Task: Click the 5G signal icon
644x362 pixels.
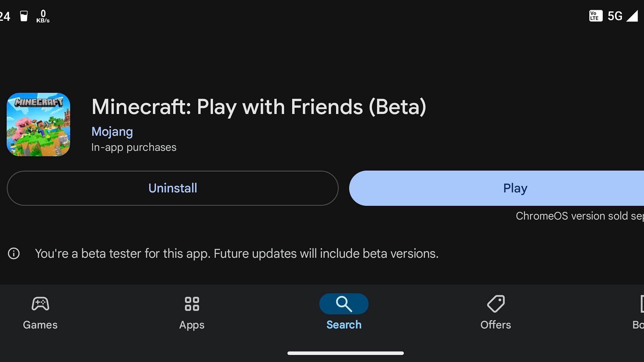Action: click(x=615, y=15)
